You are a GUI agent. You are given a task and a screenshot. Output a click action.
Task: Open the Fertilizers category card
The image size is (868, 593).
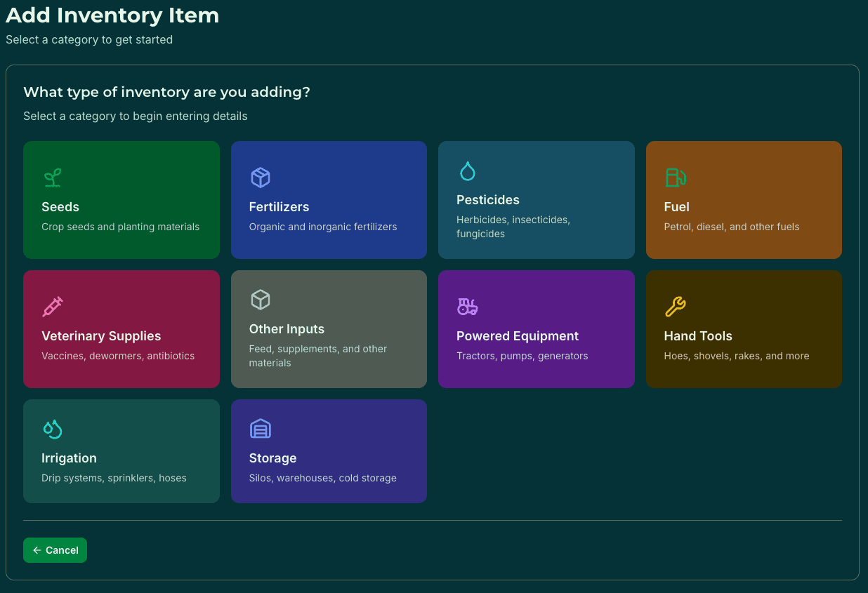(329, 200)
